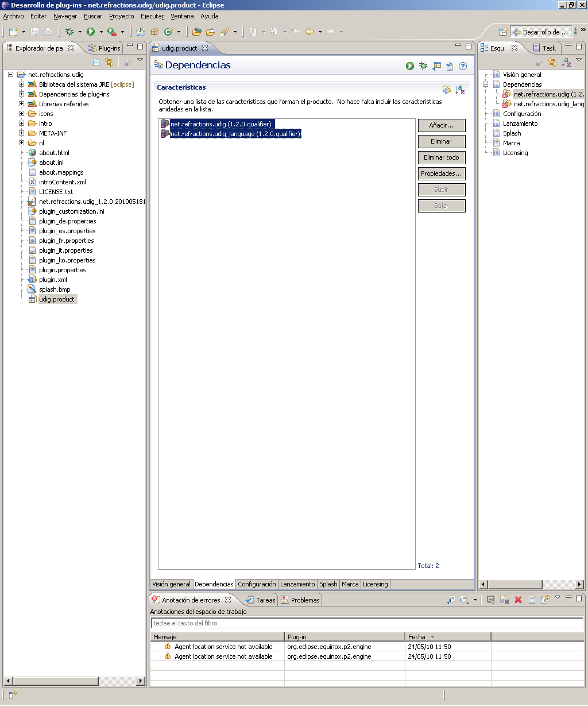The height and width of the screenshot is (707, 588).
Task: Click the yellow Back navigation arrow
Action: pyautogui.click(x=310, y=32)
